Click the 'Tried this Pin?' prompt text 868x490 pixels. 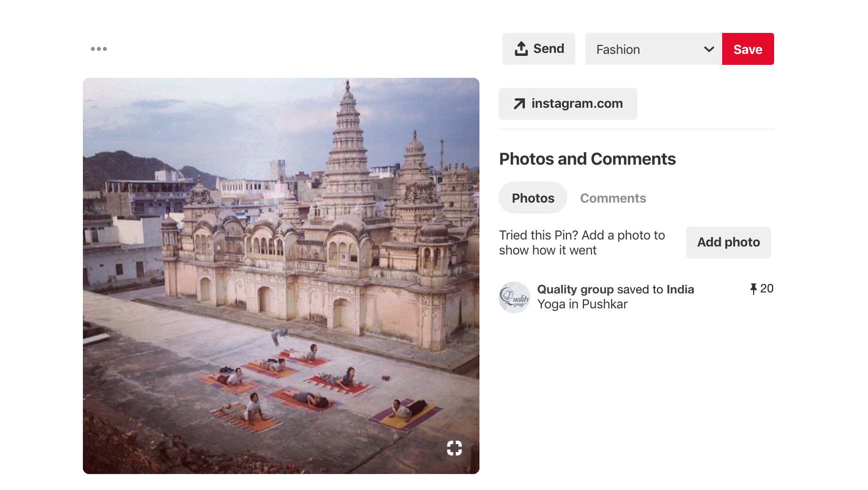[582, 243]
